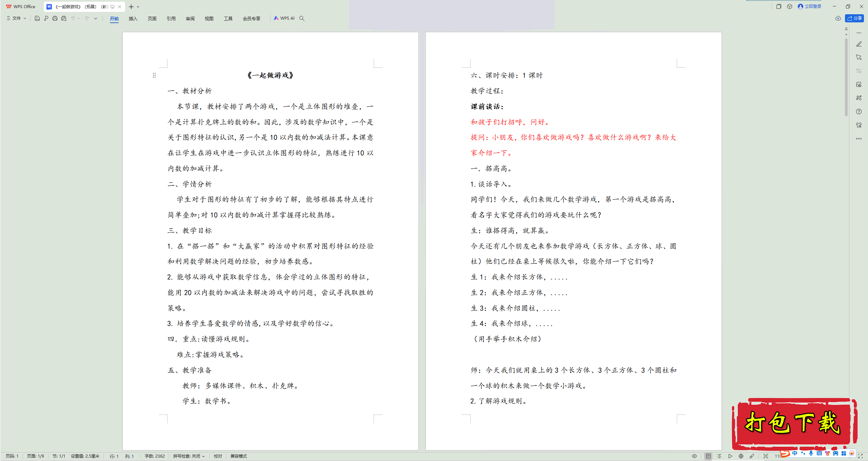Collapse the right sidebar minus button

coord(859,33)
